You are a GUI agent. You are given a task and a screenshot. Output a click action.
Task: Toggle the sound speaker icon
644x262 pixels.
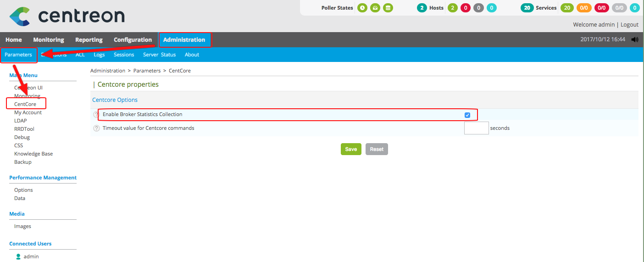coord(635,39)
